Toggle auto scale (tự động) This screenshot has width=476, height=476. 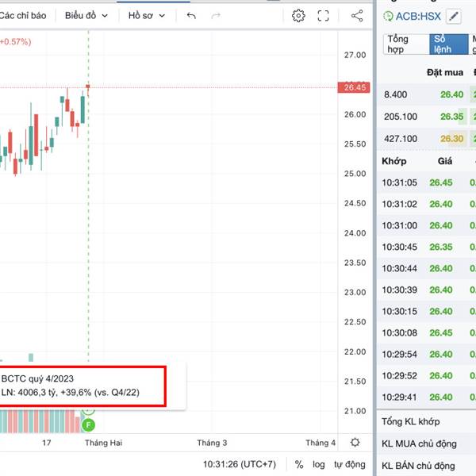click(349, 465)
